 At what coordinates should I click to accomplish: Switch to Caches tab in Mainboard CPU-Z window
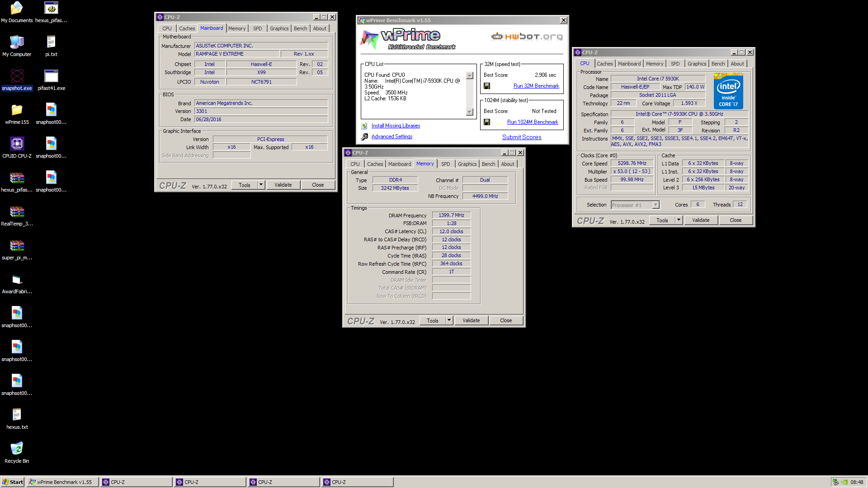click(187, 28)
